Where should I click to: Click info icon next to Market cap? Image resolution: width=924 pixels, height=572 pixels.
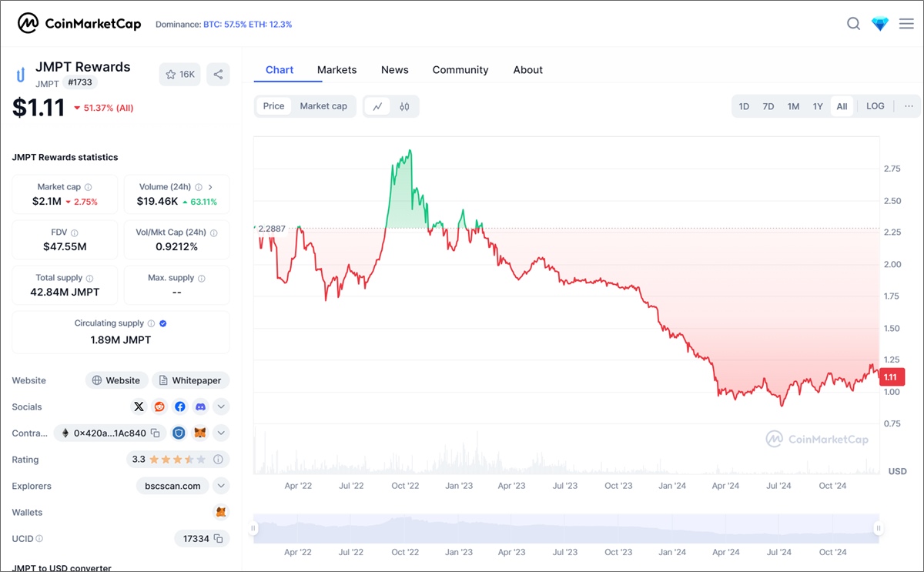88,187
